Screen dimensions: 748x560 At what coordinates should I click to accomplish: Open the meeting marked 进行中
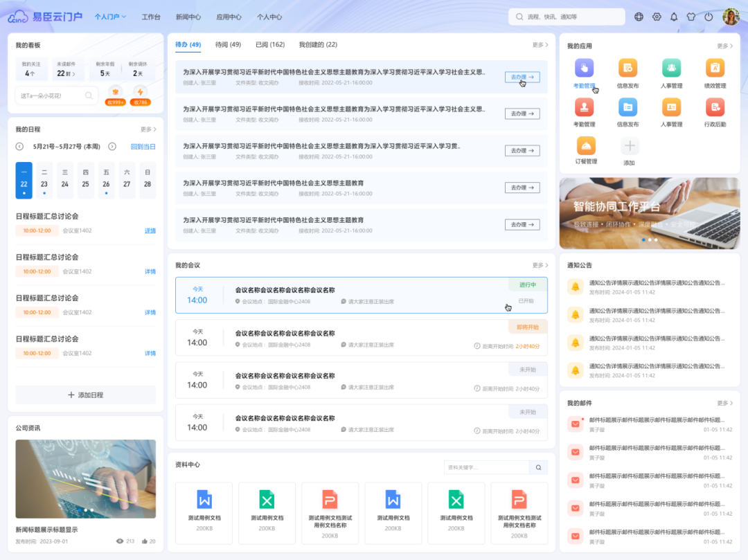361,295
